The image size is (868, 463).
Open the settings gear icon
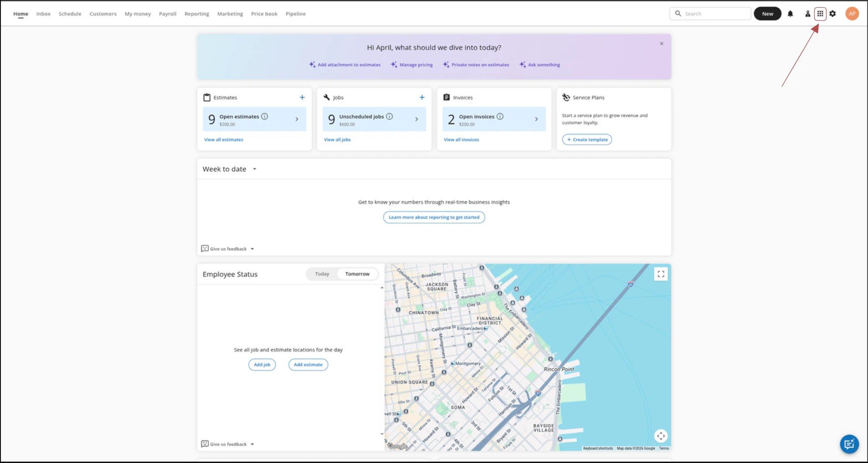click(x=832, y=14)
